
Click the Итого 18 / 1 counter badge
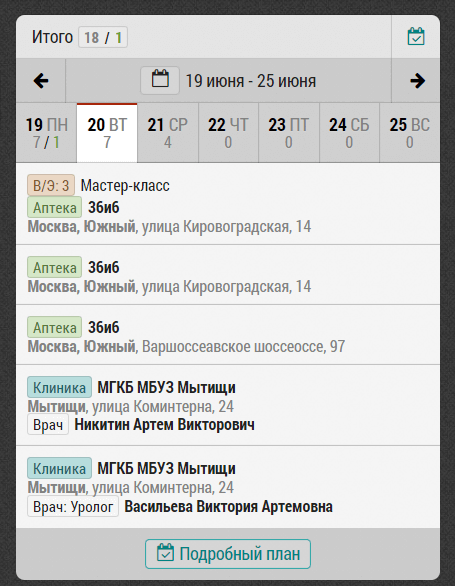click(x=103, y=37)
